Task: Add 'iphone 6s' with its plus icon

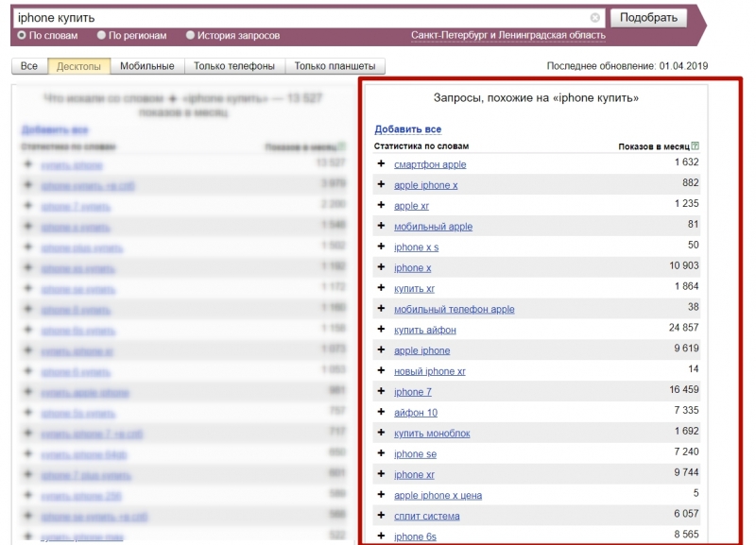Action: tap(382, 536)
